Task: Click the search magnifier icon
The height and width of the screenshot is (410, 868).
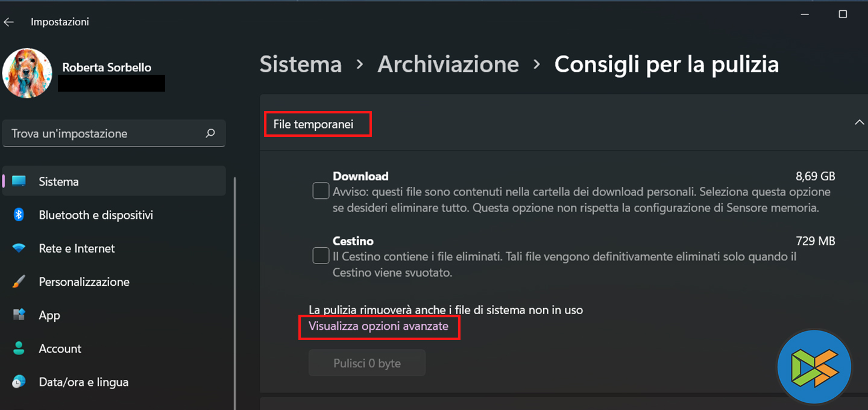Action: 210,133
